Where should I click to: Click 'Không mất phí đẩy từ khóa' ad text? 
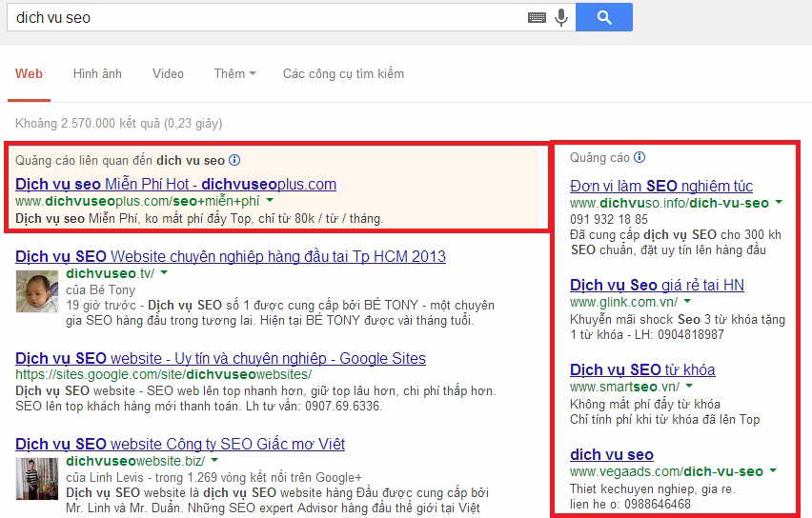point(644,404)
